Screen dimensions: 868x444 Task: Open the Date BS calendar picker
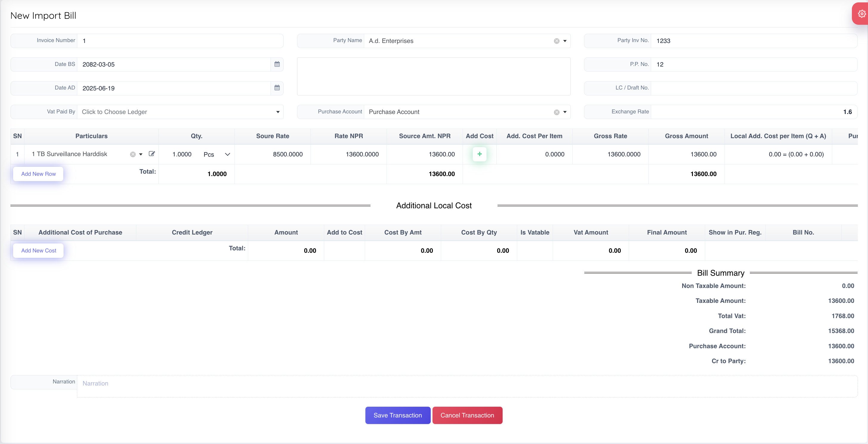277,64
